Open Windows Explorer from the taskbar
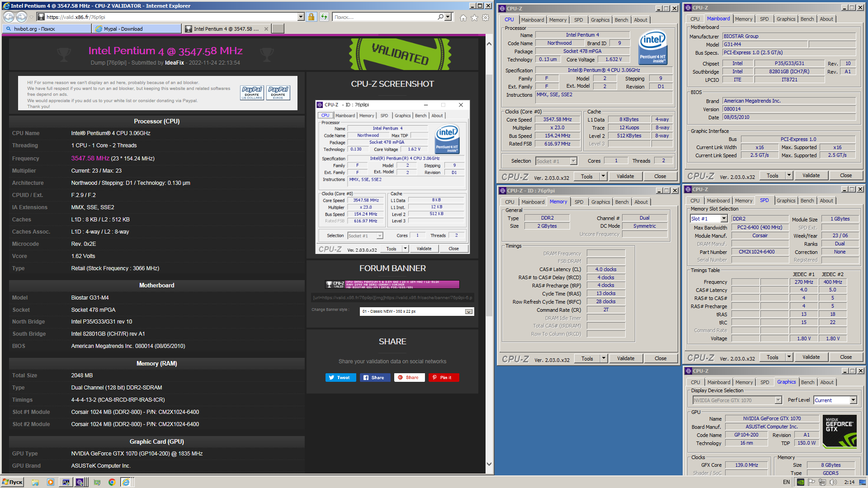Screen dimensions: 868x488 [35, 482]
